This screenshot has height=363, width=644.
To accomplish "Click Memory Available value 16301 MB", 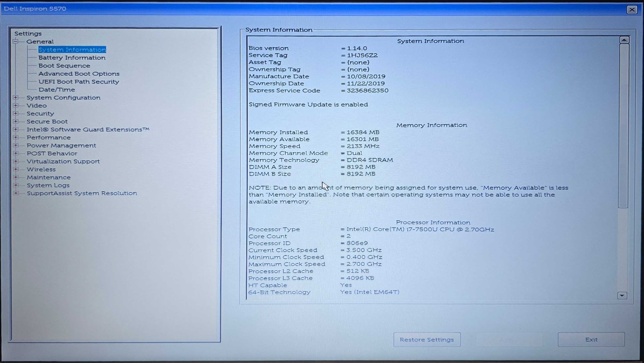I will point(362,139).
